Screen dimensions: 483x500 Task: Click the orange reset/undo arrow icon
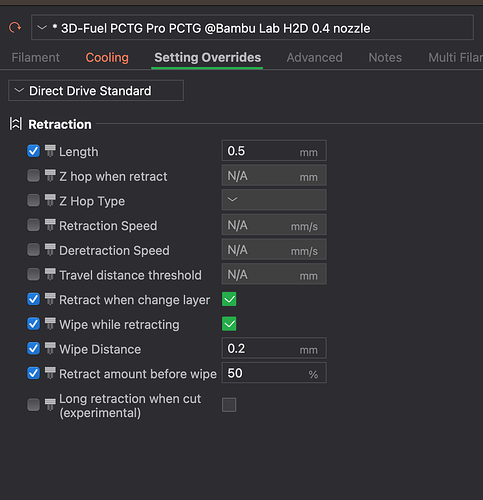(15, 27)
